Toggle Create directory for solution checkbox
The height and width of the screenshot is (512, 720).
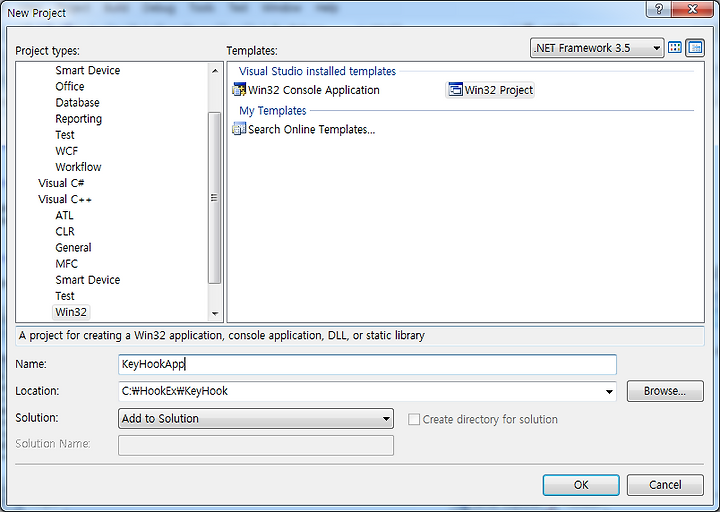[414, 419]
